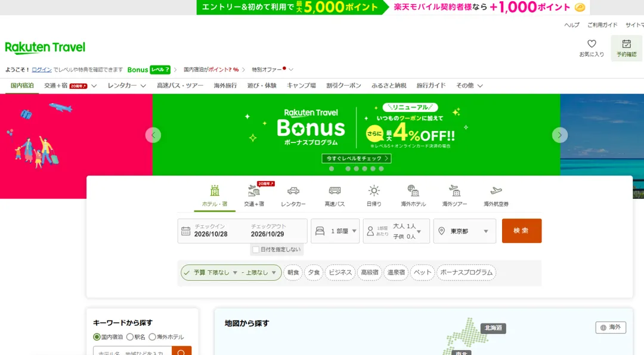Click the ログイン link
Screen dimensions: 644x355
coord(42,70)
